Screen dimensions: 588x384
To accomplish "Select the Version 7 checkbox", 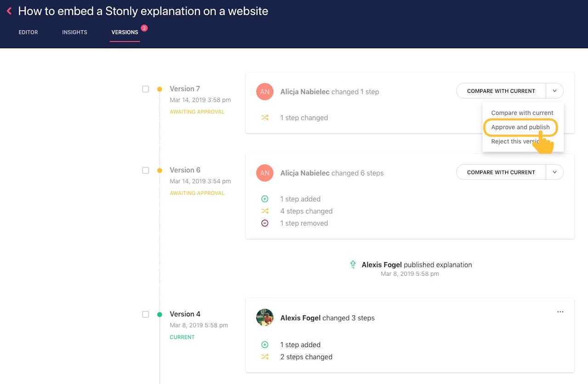I will pyautogui.click(x=146, y=89).
